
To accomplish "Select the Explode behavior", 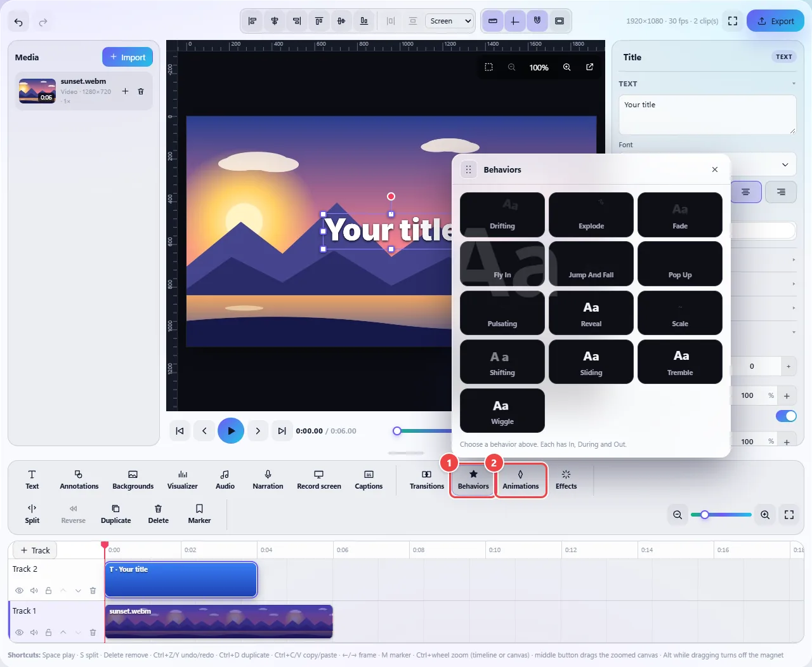I will click(591, 215).
